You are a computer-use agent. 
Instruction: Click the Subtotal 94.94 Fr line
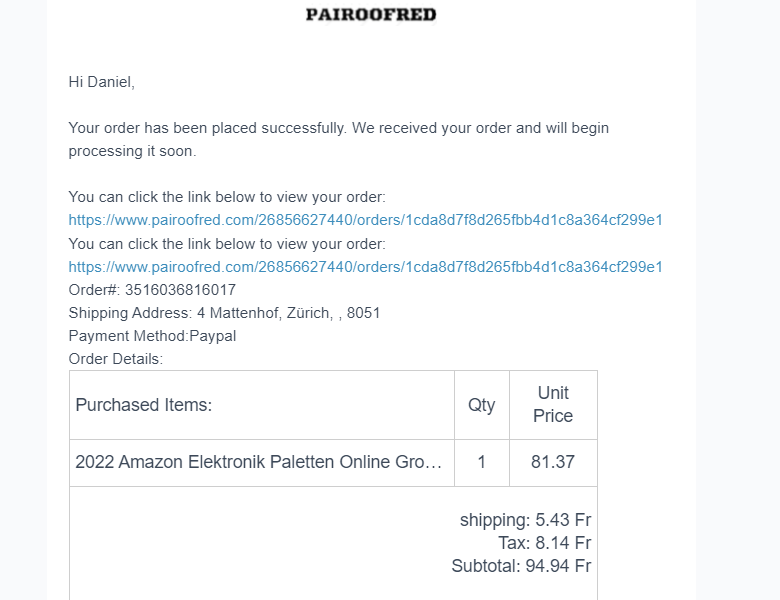pyautogui.click(x=521, y=566)
